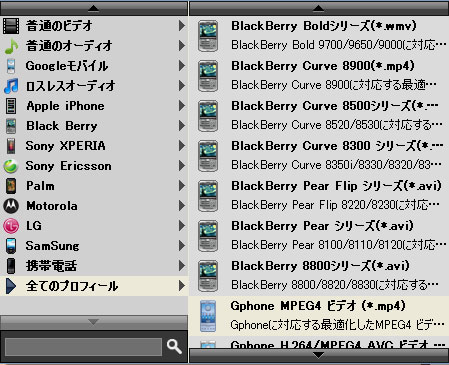Click the BlackBerry Curve 8900 profile icon
The height and width of the screenshot is (365, 449).
208,76
